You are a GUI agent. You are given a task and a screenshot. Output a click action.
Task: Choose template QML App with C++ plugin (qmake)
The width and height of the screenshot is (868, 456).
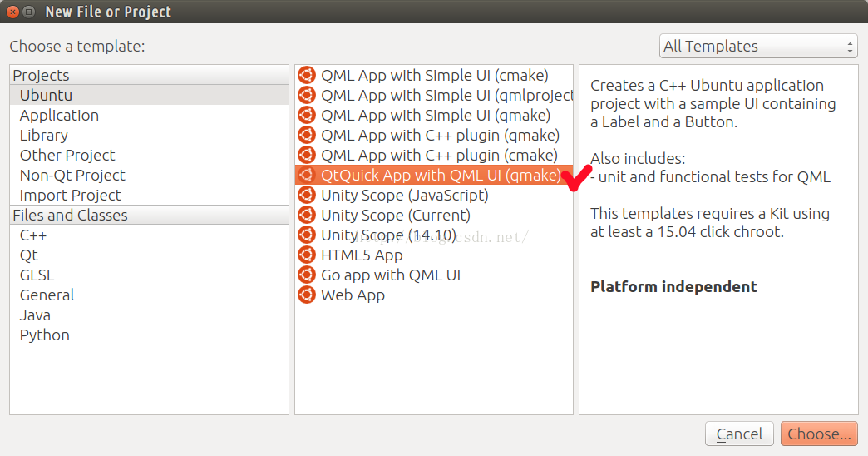434,135
